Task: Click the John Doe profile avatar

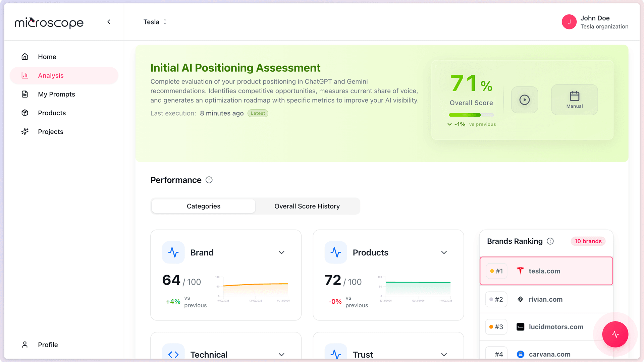Action: point(569,22)
